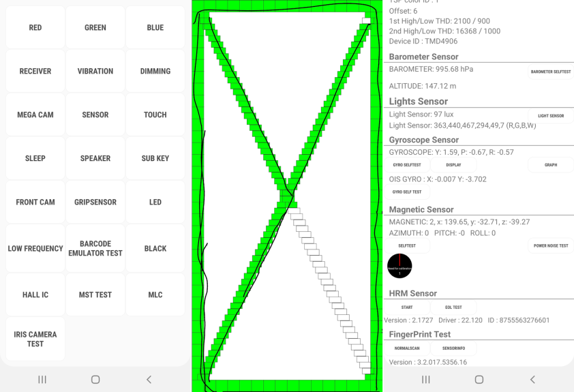
Task: Show the gyroscope GRAPH
Action: [x=551, y=165]
